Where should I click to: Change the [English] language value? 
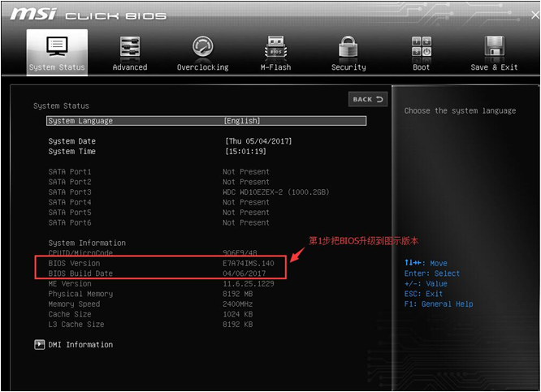pos(242,121)
